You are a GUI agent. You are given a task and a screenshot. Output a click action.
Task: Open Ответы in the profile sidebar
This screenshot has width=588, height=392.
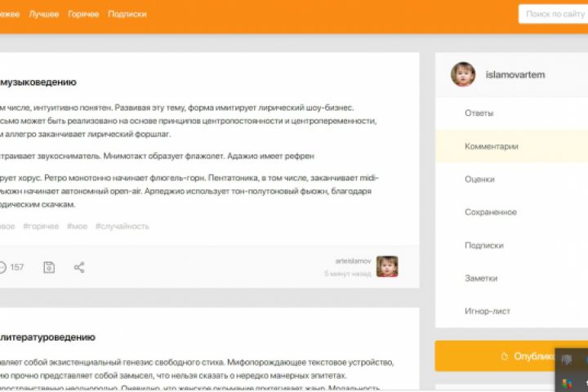511,114
